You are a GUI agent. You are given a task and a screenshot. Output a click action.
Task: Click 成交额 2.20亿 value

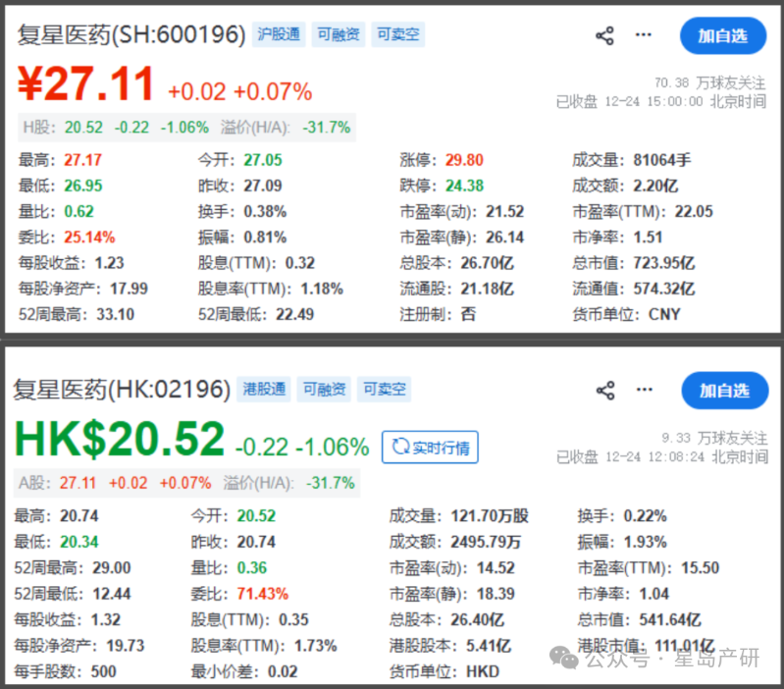(655, 186)
